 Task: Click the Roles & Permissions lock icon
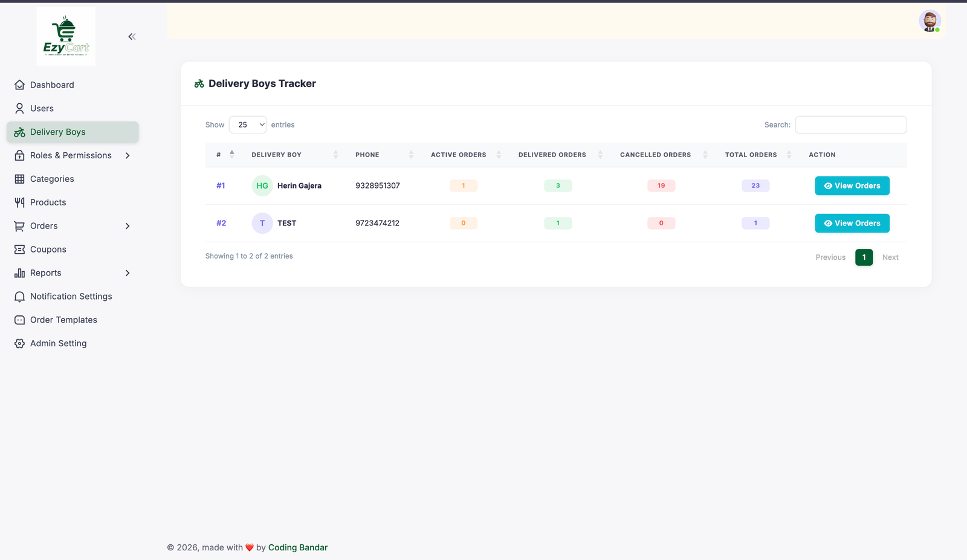coord(19,156)
